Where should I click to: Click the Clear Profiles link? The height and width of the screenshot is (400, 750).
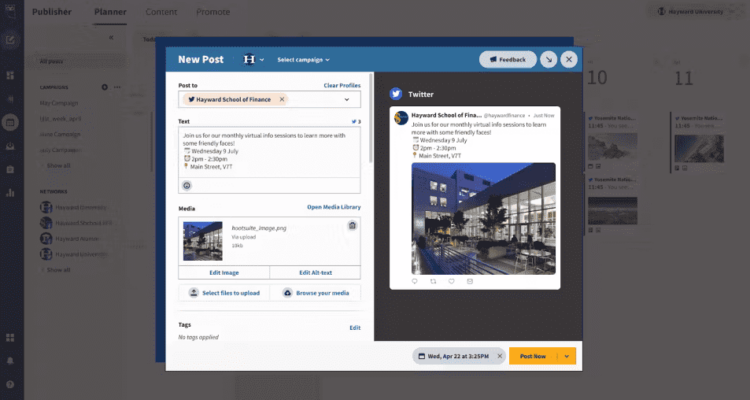pyautogui.click(x=342, y=85)
